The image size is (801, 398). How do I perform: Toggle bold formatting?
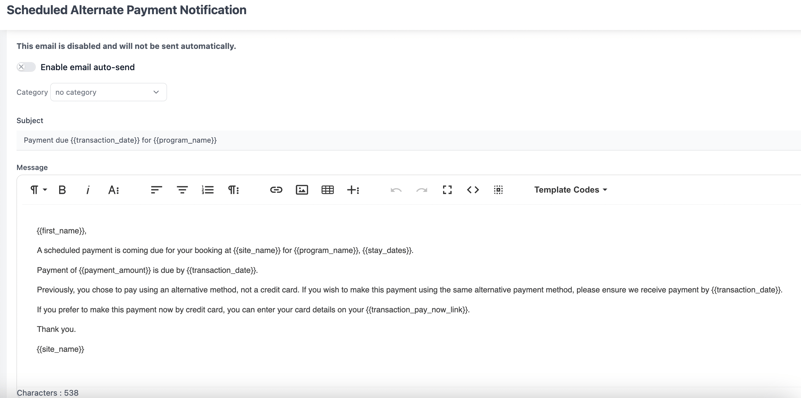[62, 190]
